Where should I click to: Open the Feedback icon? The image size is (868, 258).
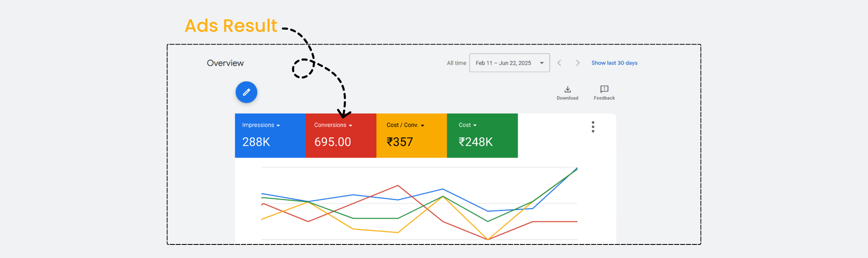[604, 89]
